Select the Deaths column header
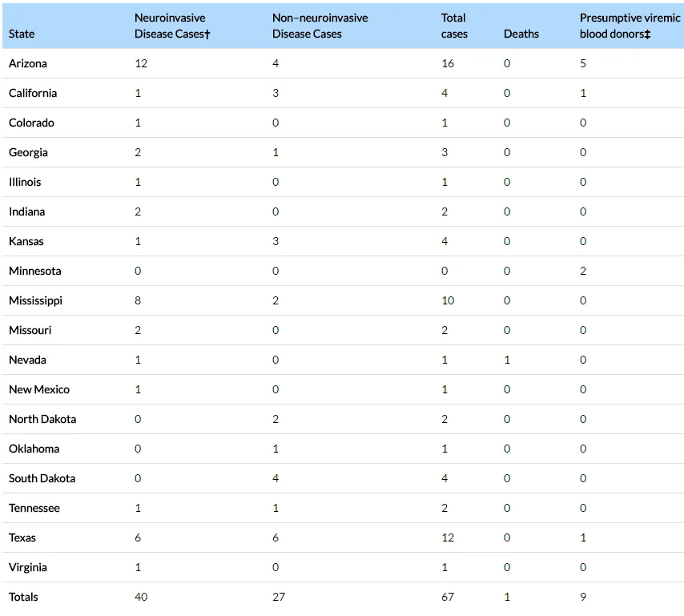 click(521, 34)
